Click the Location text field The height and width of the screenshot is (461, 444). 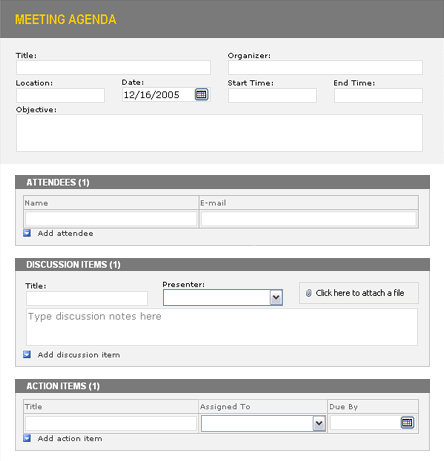[x=60, y=96]
